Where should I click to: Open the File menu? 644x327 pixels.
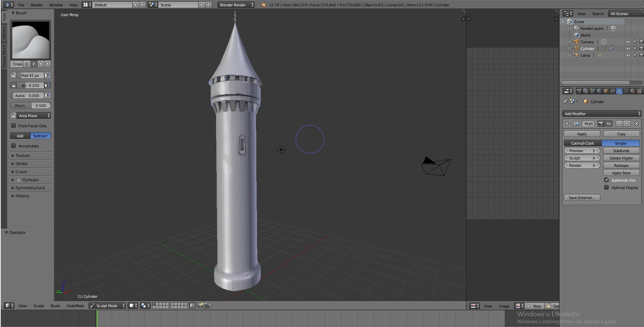click(21, 5)
